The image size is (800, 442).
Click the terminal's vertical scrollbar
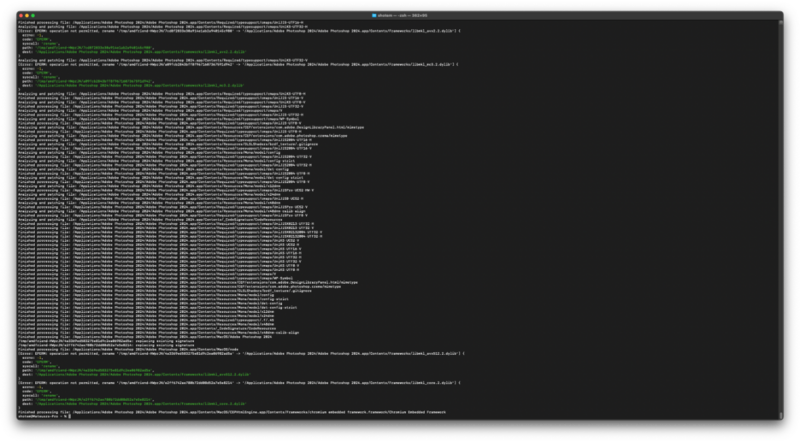click(781, 219)
